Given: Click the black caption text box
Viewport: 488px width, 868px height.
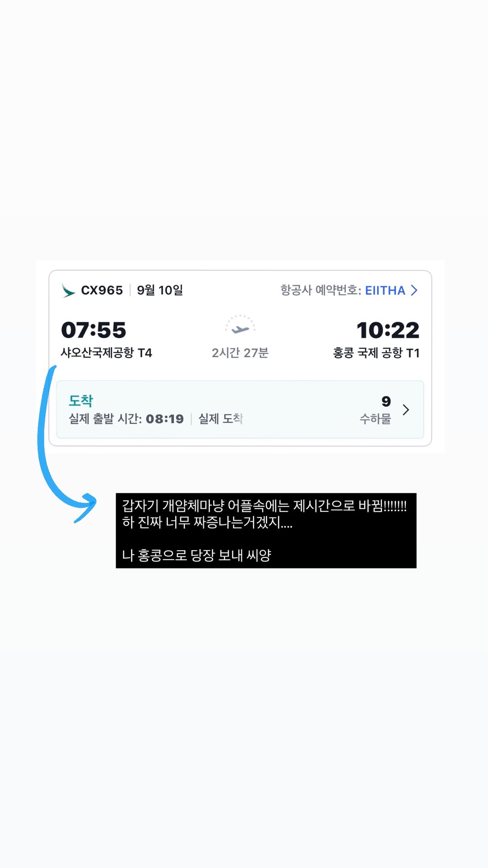Looking at the screenshot, I should point(266,531).
